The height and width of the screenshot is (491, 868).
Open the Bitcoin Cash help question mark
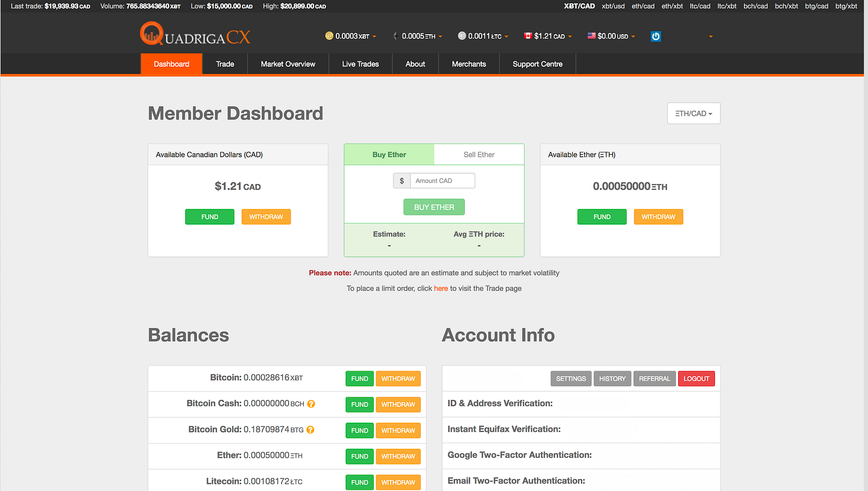coord(311,404)
